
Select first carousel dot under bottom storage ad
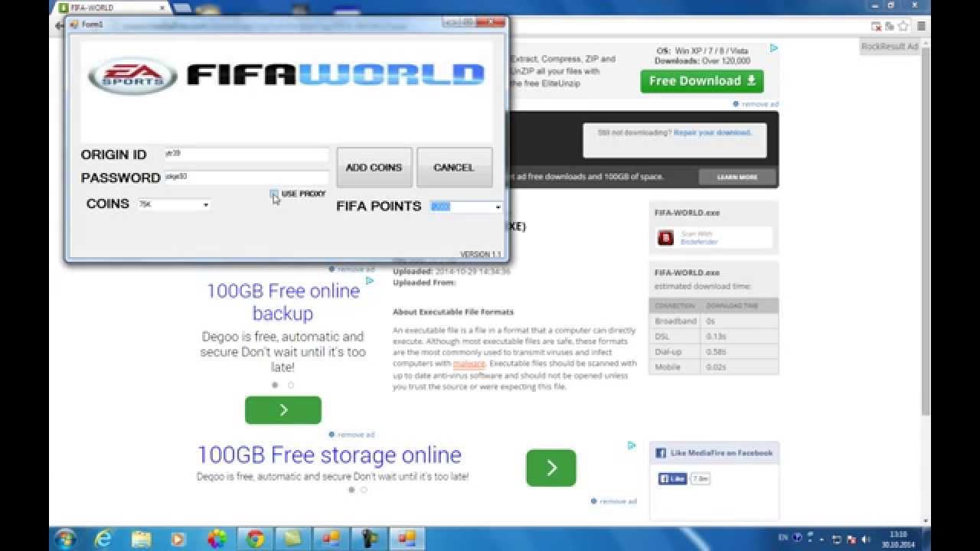(351, 490)
